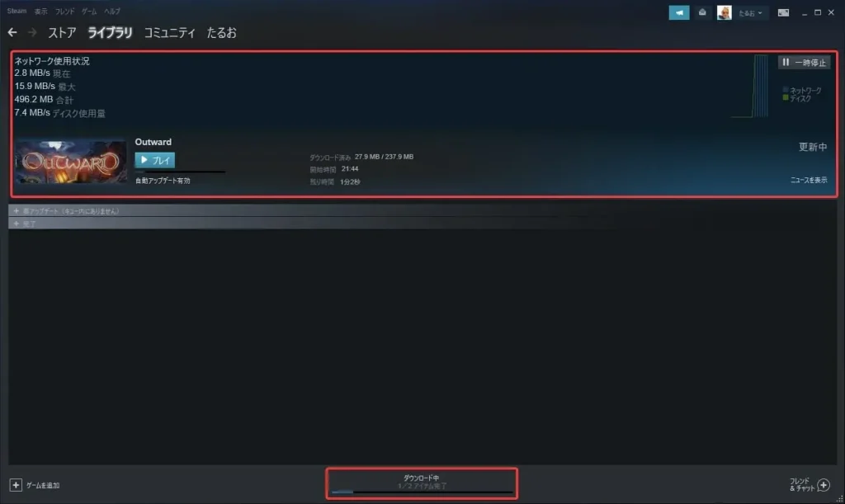Click the plus icon for ゲームを追加
Image resolution: width=845 pixels, height=504 pixels.
click(16, 485)
